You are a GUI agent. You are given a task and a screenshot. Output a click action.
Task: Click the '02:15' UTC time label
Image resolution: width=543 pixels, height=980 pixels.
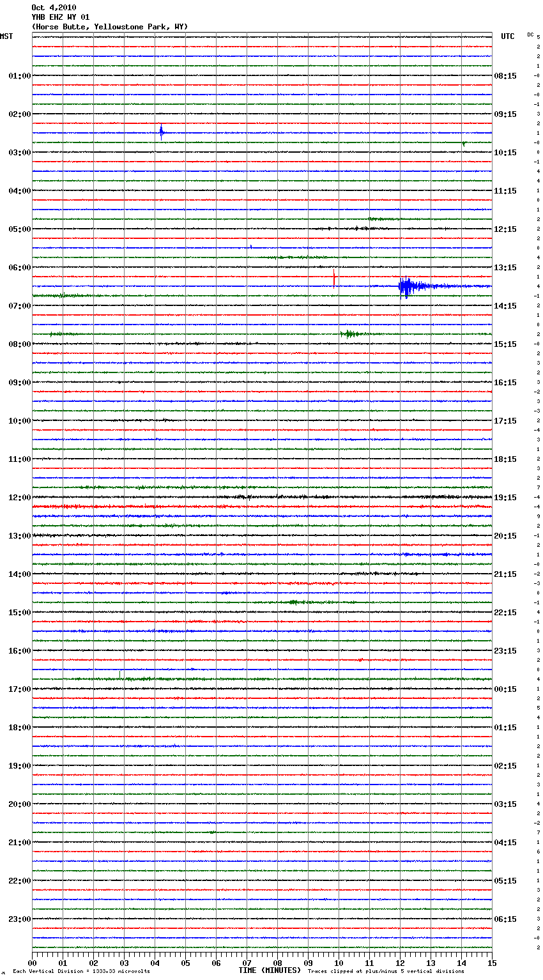(505, 766)
